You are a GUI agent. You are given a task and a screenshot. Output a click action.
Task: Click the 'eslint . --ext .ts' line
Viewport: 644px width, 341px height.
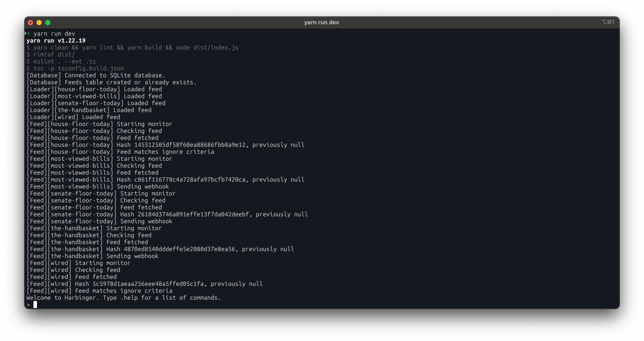(64, 61)
